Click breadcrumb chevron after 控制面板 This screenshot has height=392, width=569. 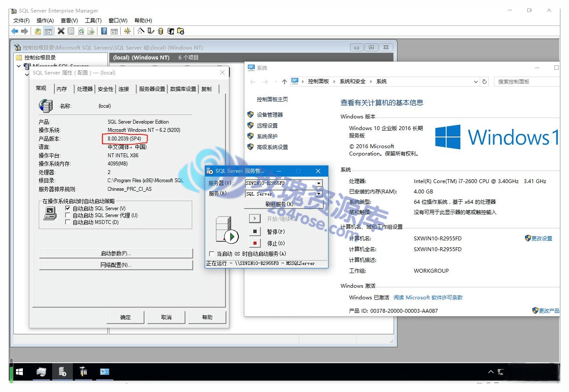(x=334, y=81)
